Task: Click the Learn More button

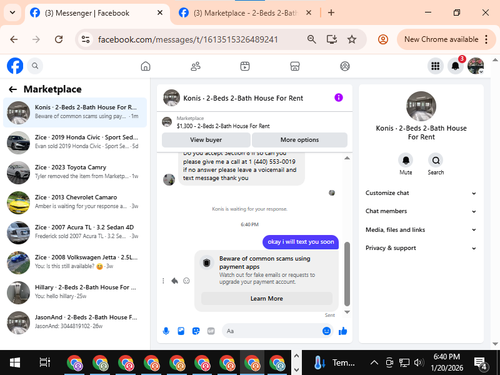Action: click(x=267, y=299)
